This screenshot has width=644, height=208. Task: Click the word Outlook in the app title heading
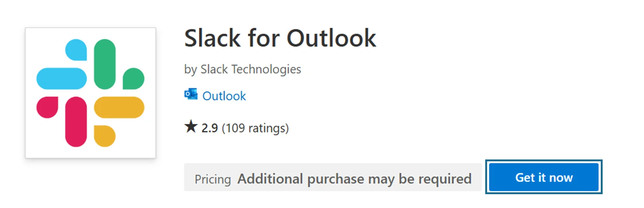(331, 38)
